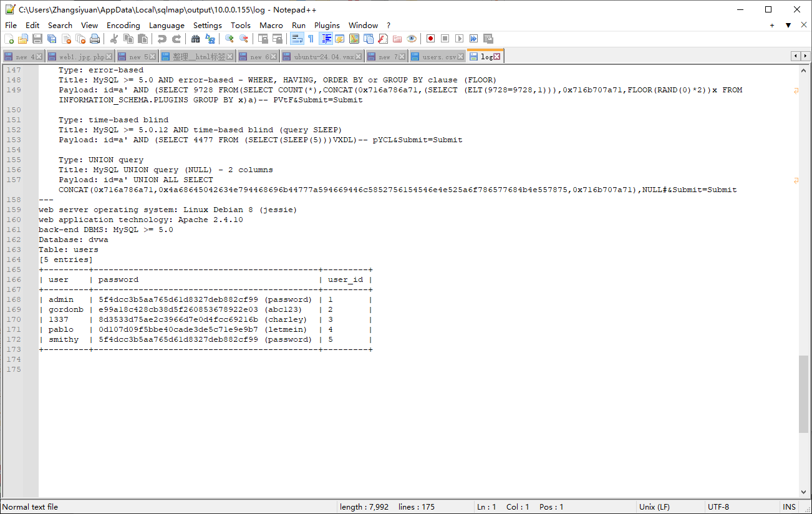Cut selection with the scissors icon
Screen dimensions: 812x514
coord(114,39)
